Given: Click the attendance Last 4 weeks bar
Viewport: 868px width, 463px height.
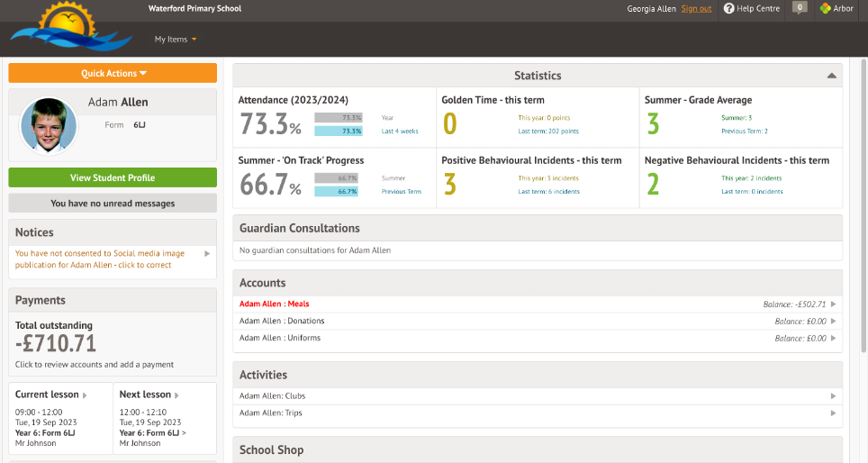Looking at the screenshot, I should coord(339,132).
